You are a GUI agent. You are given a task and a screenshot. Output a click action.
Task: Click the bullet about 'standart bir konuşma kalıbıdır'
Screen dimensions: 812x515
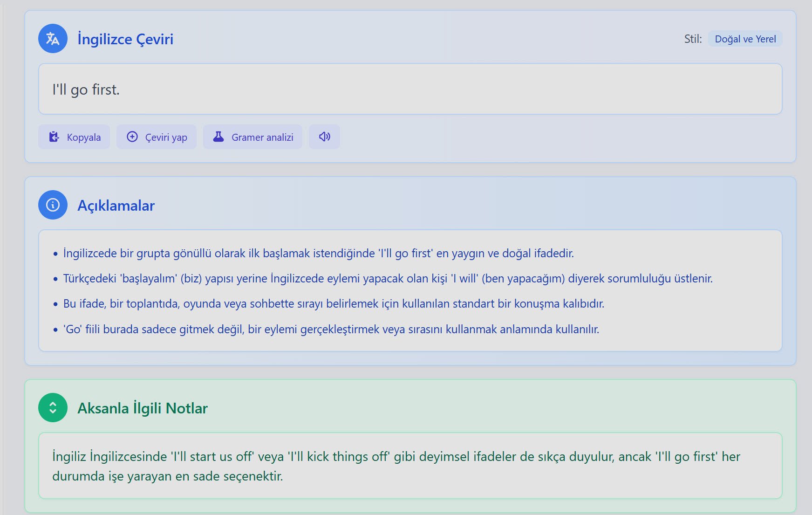point(334,304)
